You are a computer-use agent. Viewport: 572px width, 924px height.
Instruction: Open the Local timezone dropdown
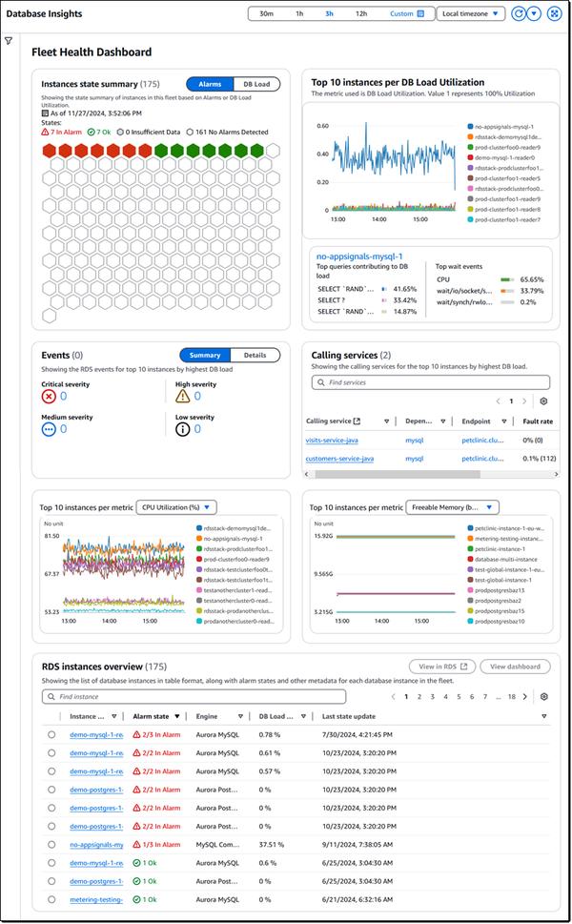point(470,13)
